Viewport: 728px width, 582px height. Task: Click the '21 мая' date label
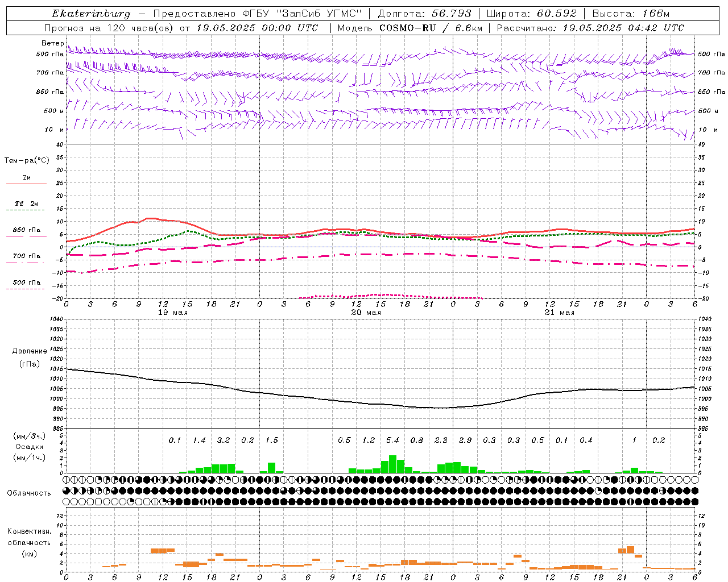[x=559, y=313]
